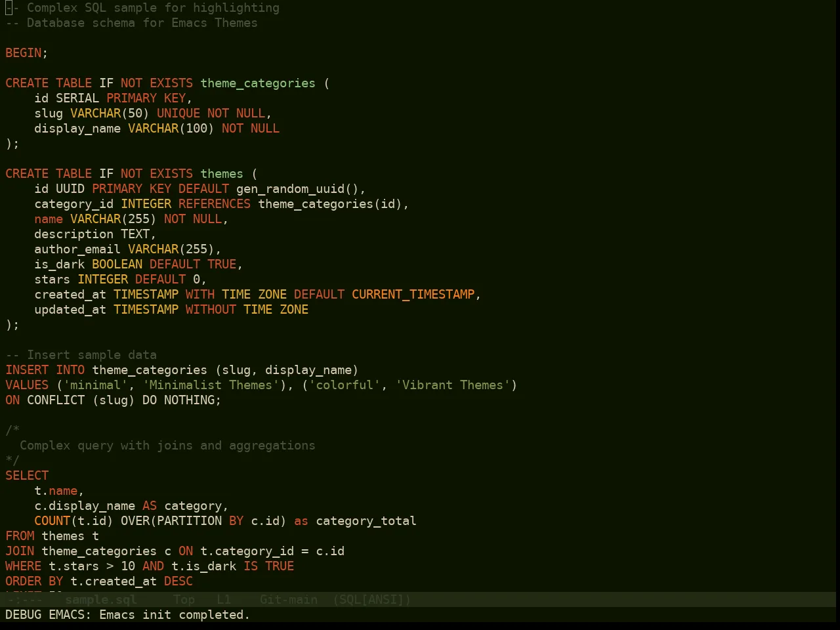The image size is (840, 630).
Task: Click VARCHAR(50) on the slug line
Action: click(110, 114)
